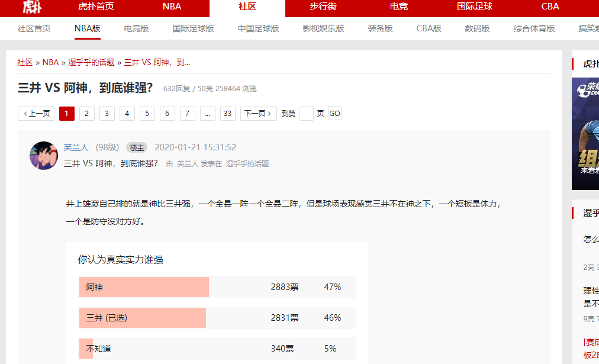Go to previous page 上一页
Image resolution: width=599 pixels, height=364 pixels.
(x=36, y=114)
